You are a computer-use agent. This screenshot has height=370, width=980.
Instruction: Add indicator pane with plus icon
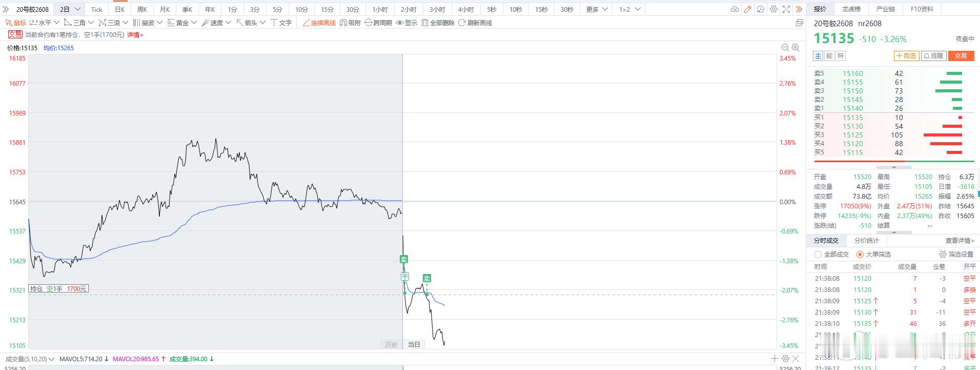point(774,359)
